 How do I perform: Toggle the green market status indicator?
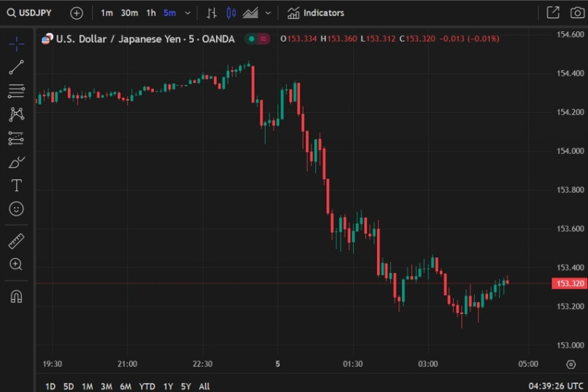pos(252,39)
